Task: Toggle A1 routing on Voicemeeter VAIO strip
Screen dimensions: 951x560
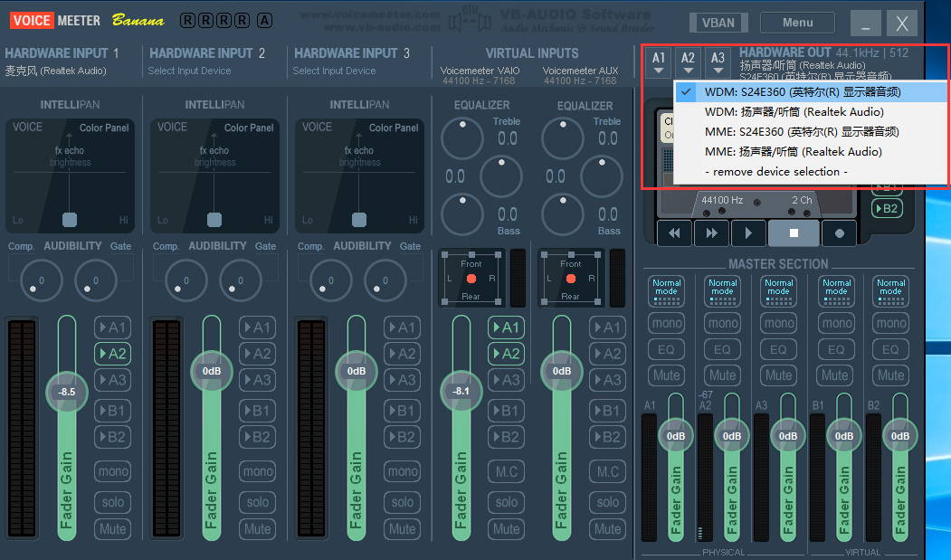Action: pos(507,327)
